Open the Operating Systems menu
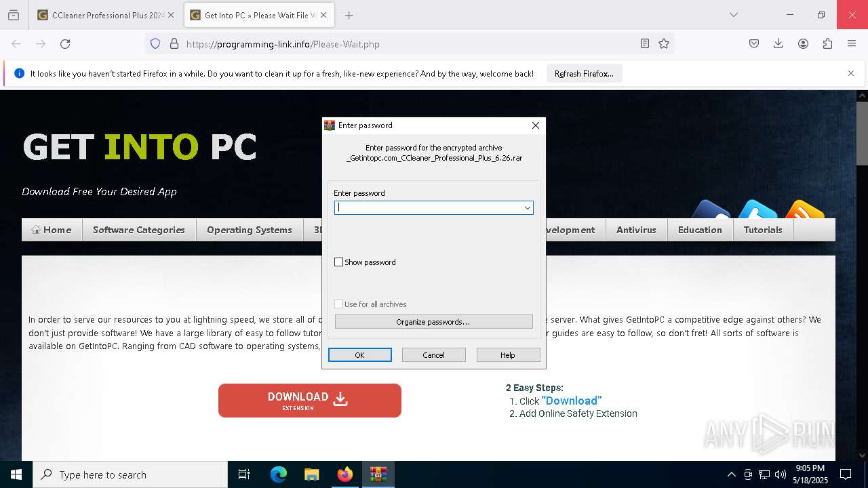The image size is (868, 488). [250, 230]
